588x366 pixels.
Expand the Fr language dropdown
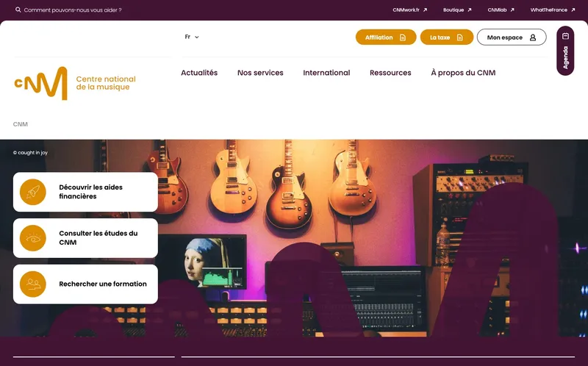tap(192, 37)
